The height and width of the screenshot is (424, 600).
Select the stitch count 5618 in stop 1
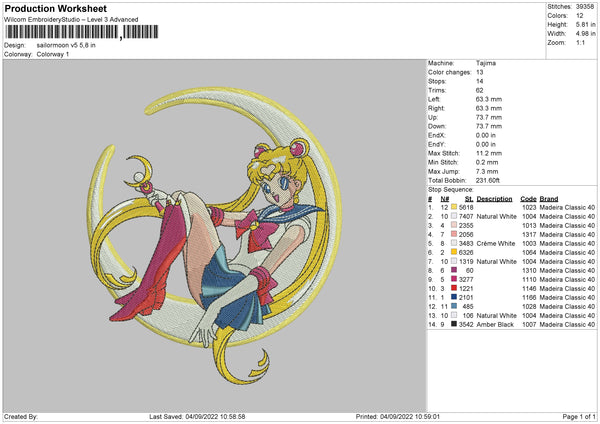[x=466, y=207]
